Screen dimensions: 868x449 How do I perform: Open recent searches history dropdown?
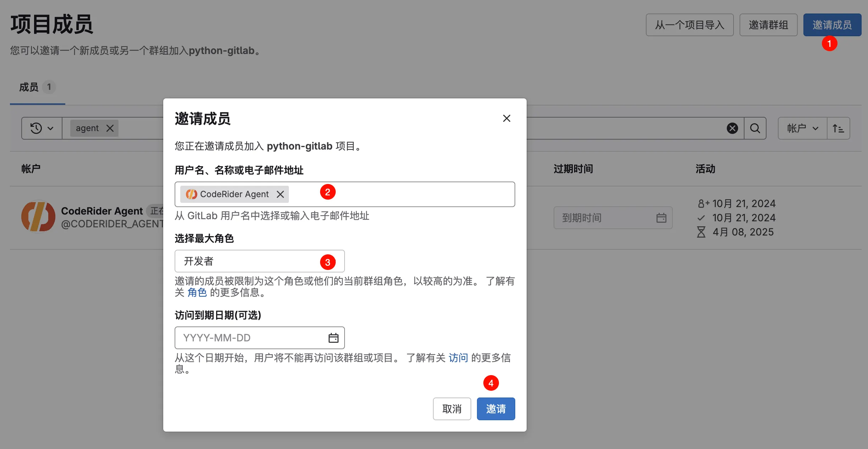point(42,128)
